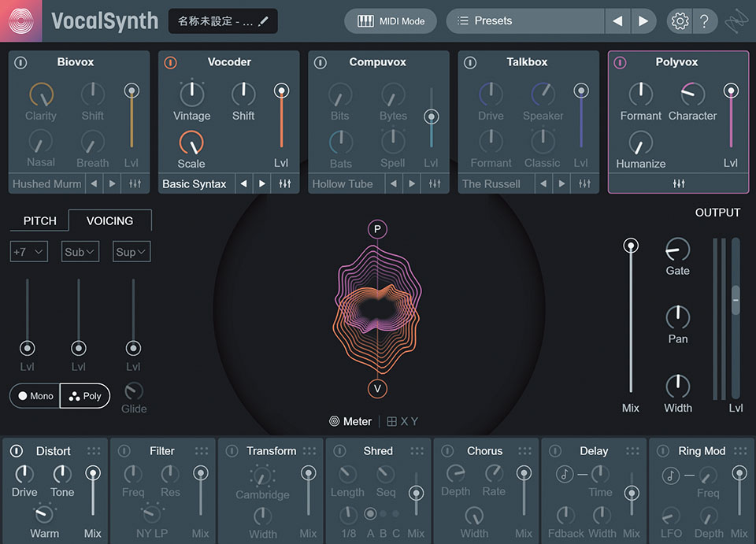Image resolution: width=756 pixels, height=544 pixels.
Task: Adjust the Vocoder Lvl slider handle
Action: [x=282, y=91]
